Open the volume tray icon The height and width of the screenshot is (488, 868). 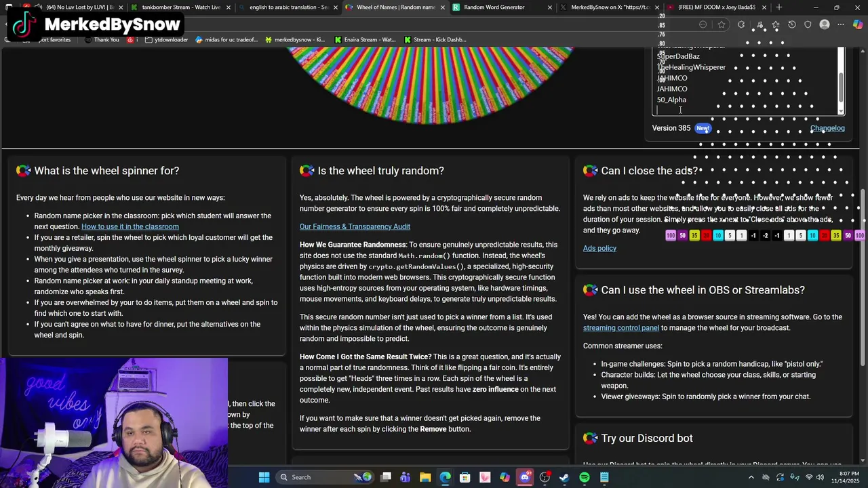pyautogui.click(x=821, y=477)
